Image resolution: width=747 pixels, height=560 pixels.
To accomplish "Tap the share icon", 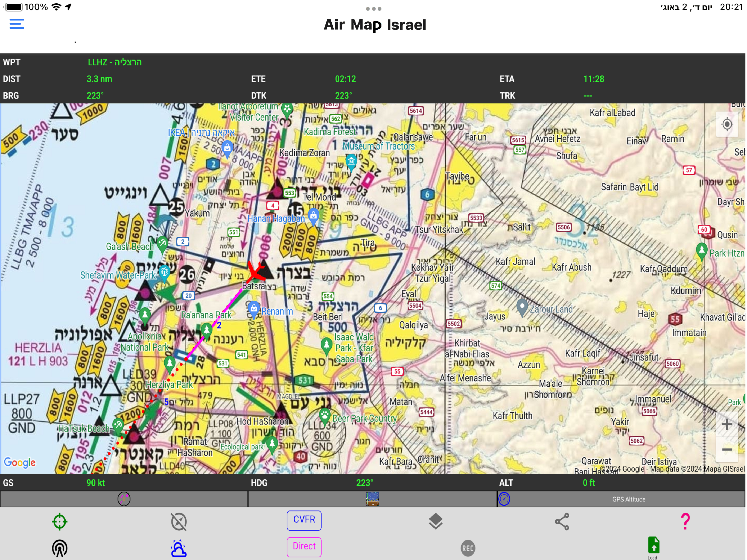I will coord(562,521).
